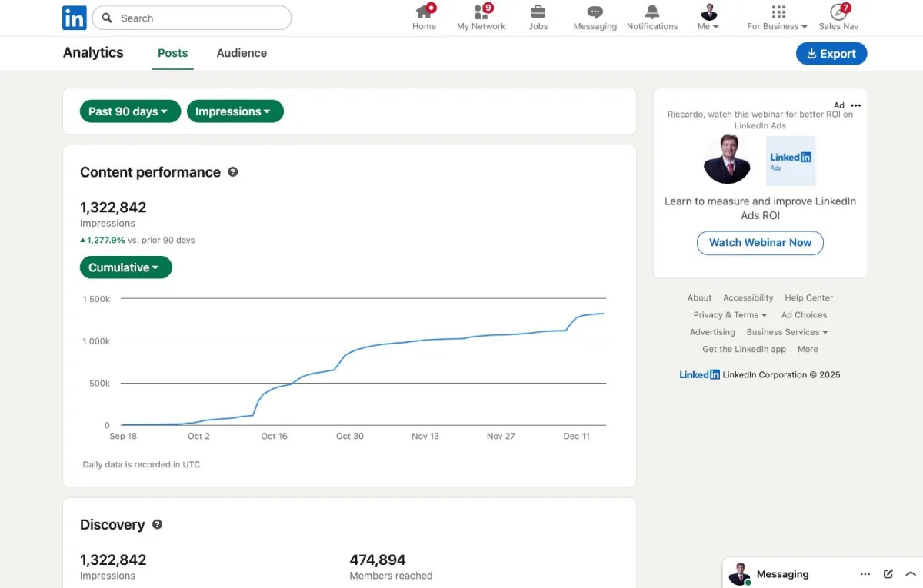Click the LinkedIn logo icon

tap(75, 18)
